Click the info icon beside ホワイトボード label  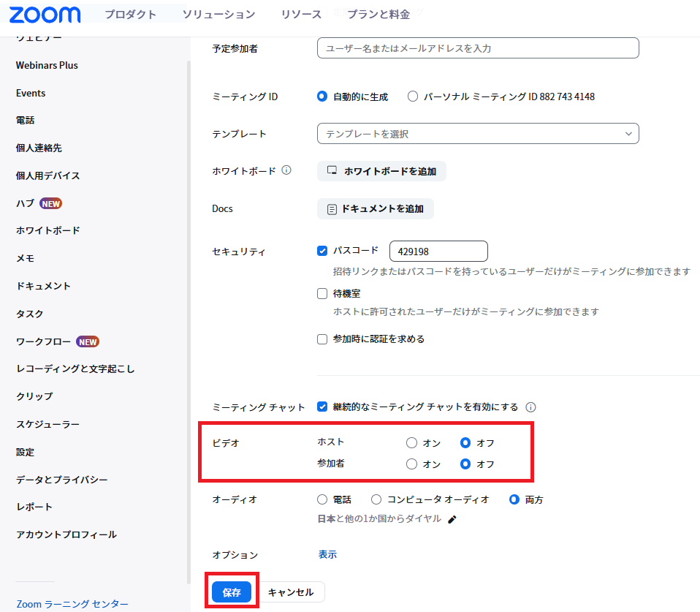click(286, 170)
